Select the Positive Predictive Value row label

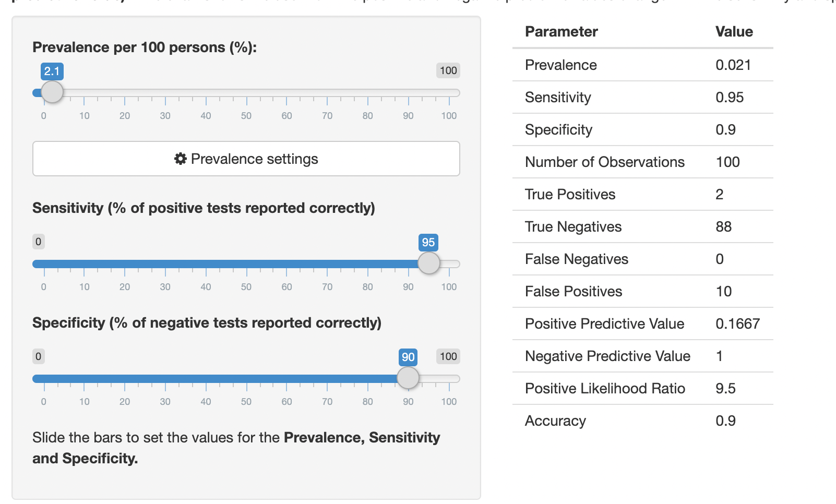pyautogui.click(x=604, y=324)
